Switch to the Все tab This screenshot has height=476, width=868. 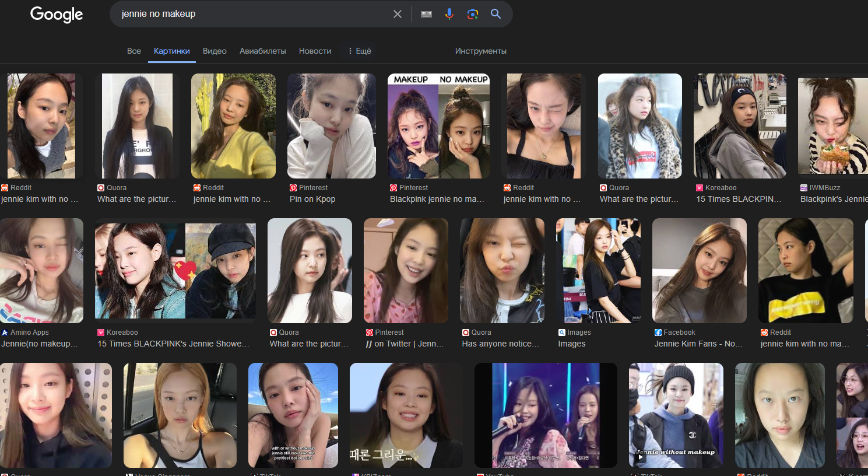[133, 51]
